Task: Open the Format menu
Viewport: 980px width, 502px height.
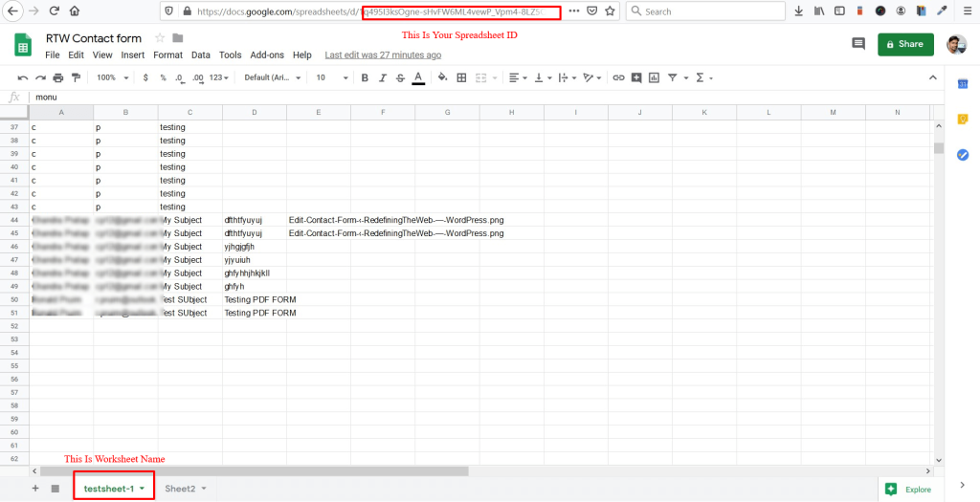Action: [168, 55]
